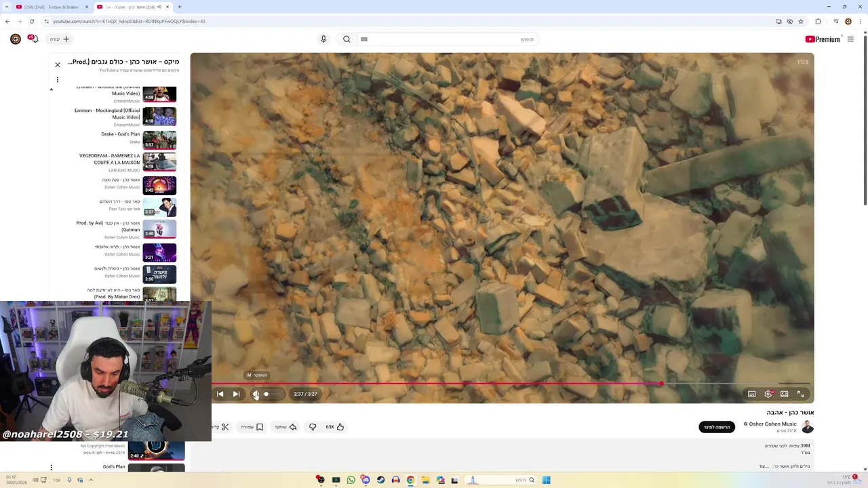Image resolution: width=868 pixels, height=488 pixels.
Task: Click the search magnifier button
Action: tap(347, 39)
